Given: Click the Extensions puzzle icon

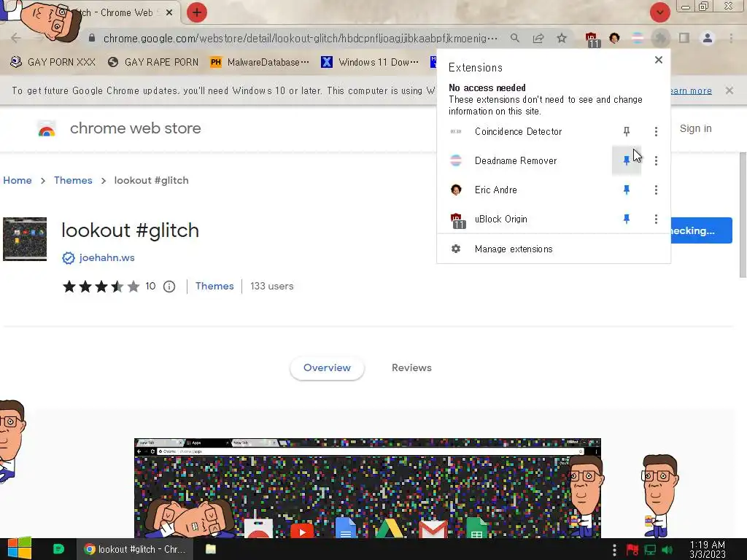Looking at the screenshot, I should (x=660, y=38).
